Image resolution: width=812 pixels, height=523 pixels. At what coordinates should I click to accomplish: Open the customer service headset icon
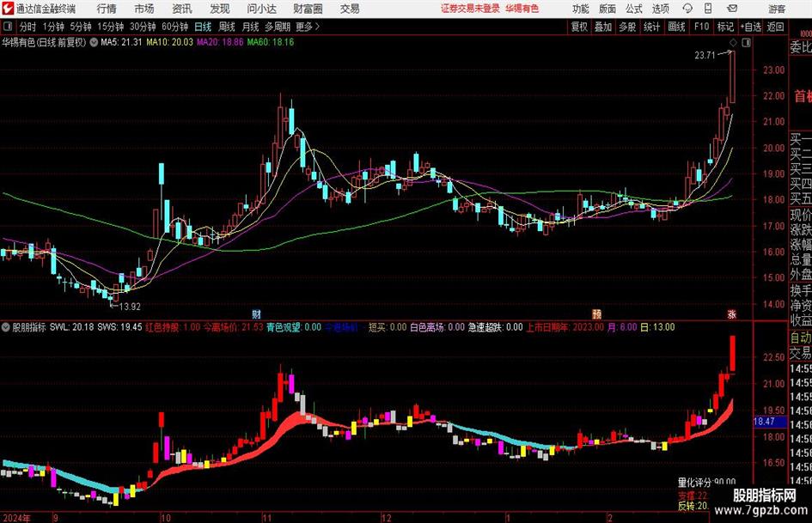[x=687, y=9]
